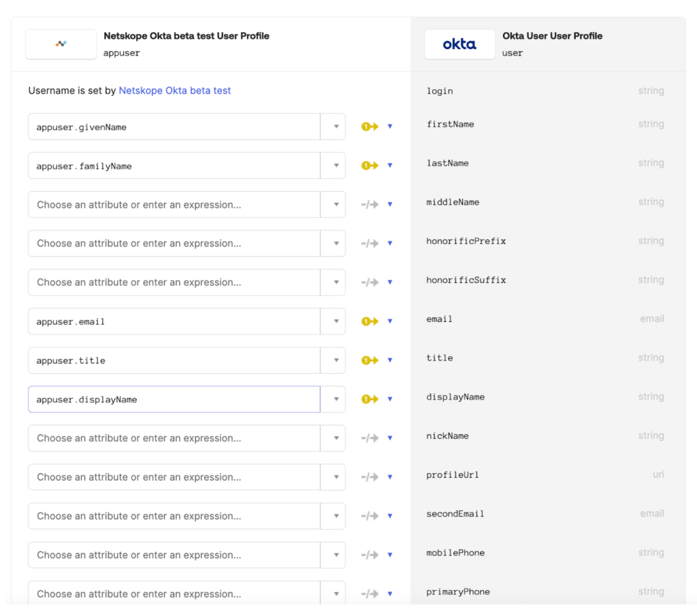Image resolution: width=697 pixels, height=616 pixels.
Task: Open blue mapping options arrow for email
Action: click(390, 321)
